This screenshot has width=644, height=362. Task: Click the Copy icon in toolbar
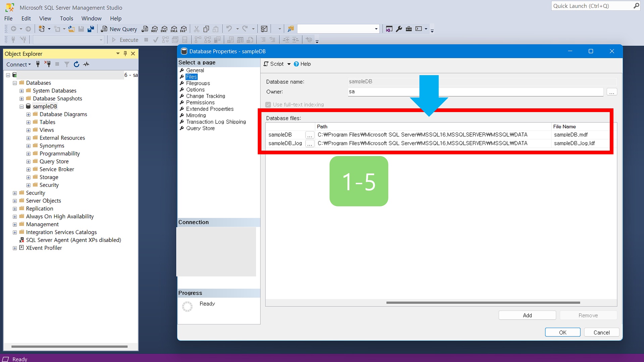point(206,29)
